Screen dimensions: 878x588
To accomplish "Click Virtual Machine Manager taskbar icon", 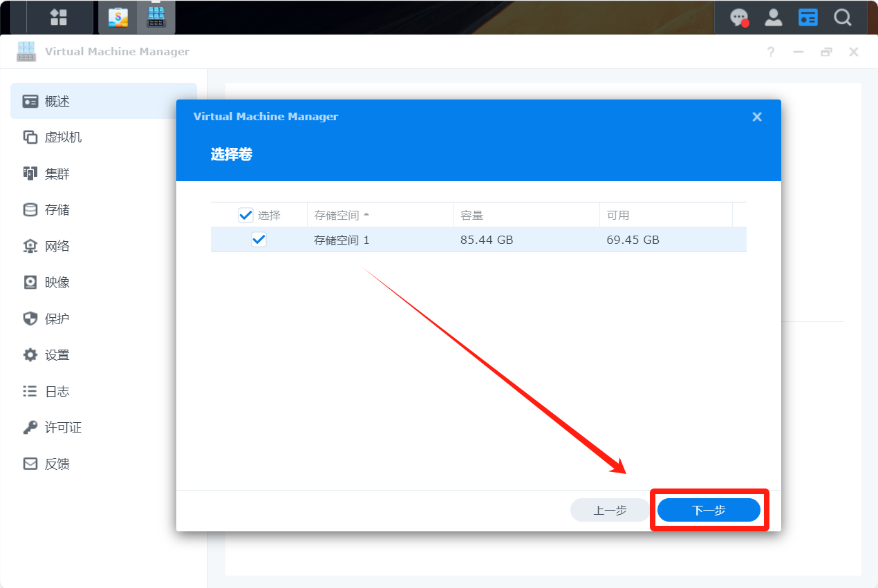I will click(156, 17).
